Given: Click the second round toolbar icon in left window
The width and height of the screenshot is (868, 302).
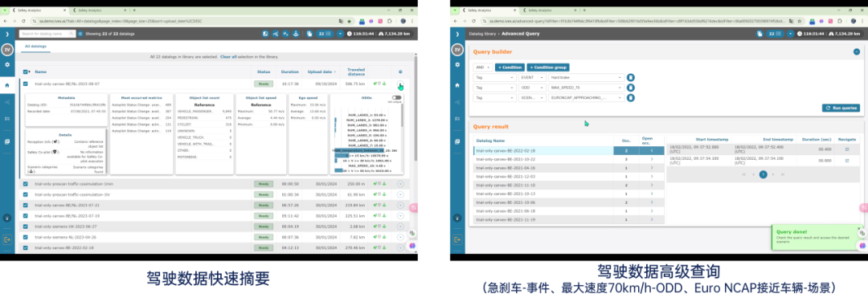Looking at the screenshot, I should [x=275, y=34].
